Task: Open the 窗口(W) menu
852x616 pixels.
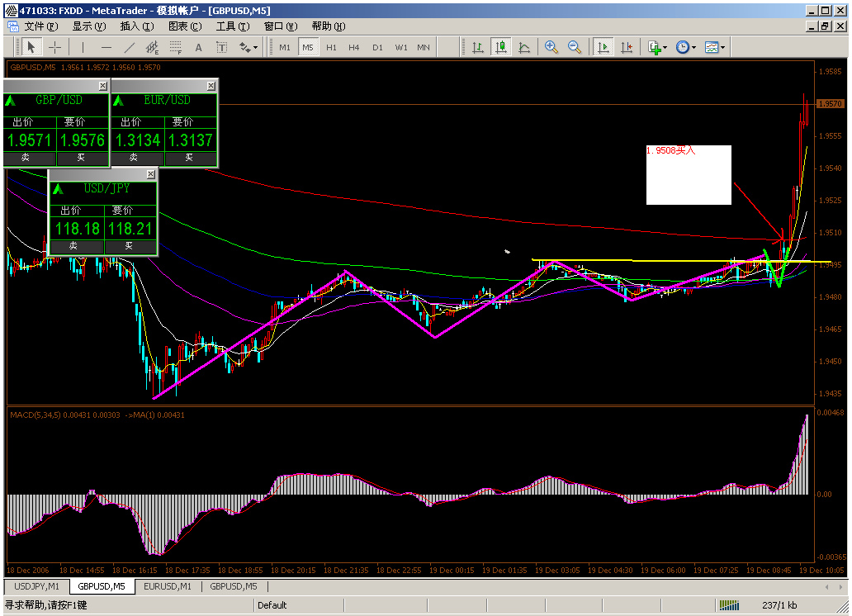Action: click(281, 26)
